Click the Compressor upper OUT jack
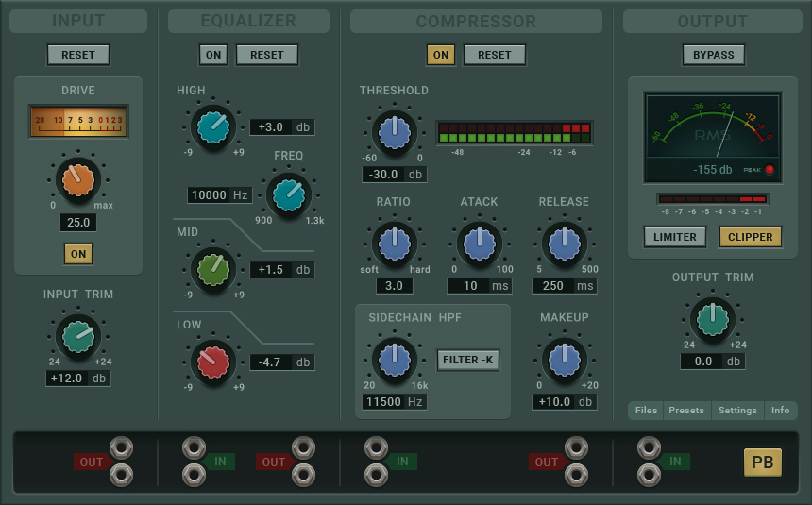The image size is (812, 505). coord(576,448)
